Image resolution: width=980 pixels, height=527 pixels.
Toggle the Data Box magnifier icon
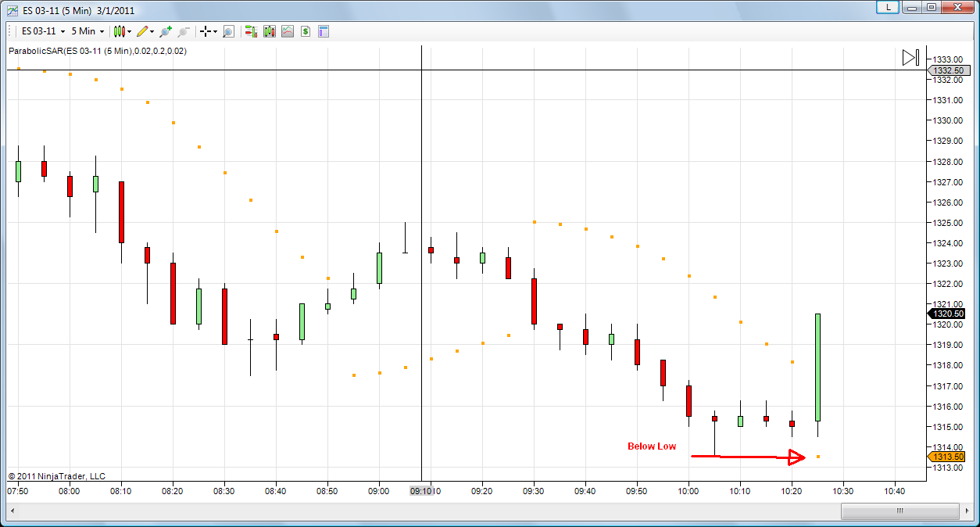point(228,31)
